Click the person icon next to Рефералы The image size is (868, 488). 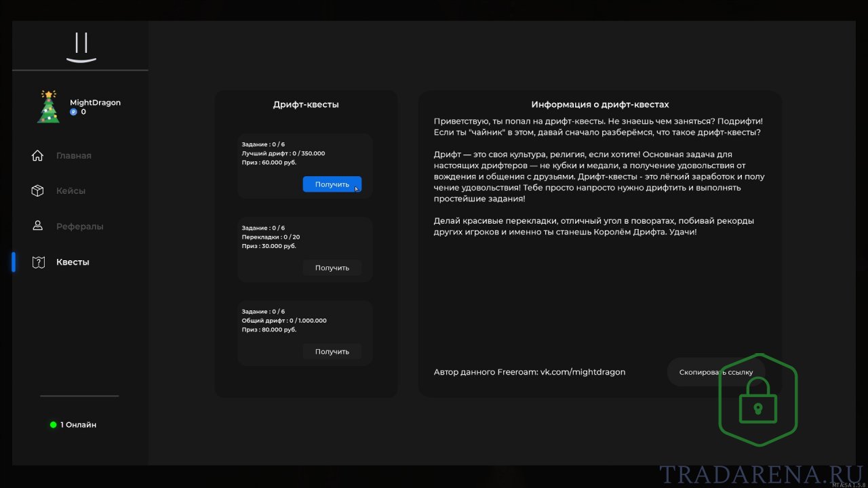(x=38, y=226)
